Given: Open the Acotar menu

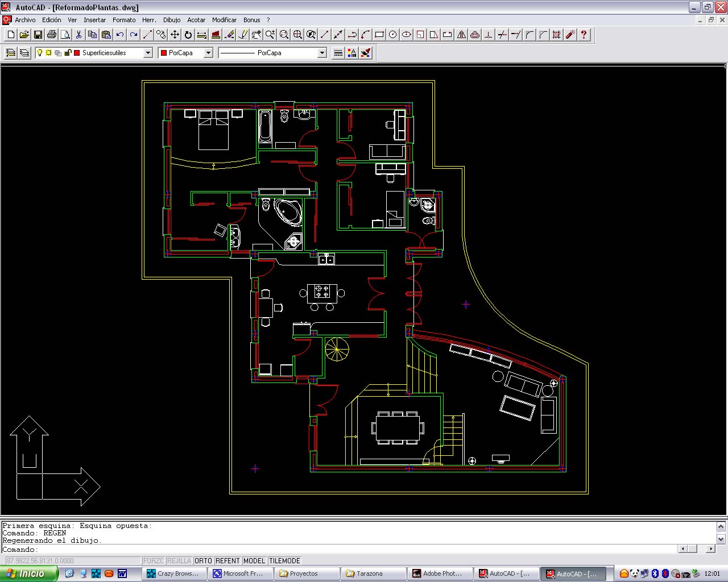Looking at the screenshot, I should tap(196, 20).
